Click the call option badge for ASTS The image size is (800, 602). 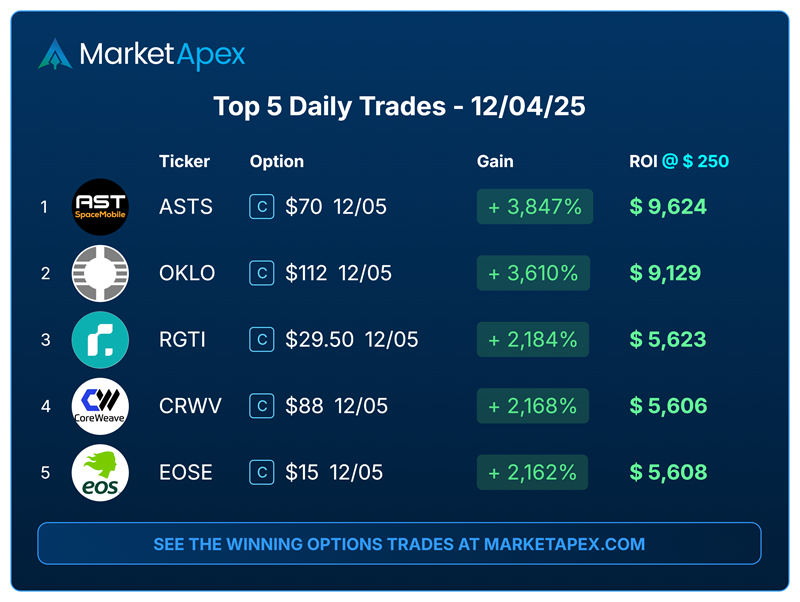tap(261, 207)
